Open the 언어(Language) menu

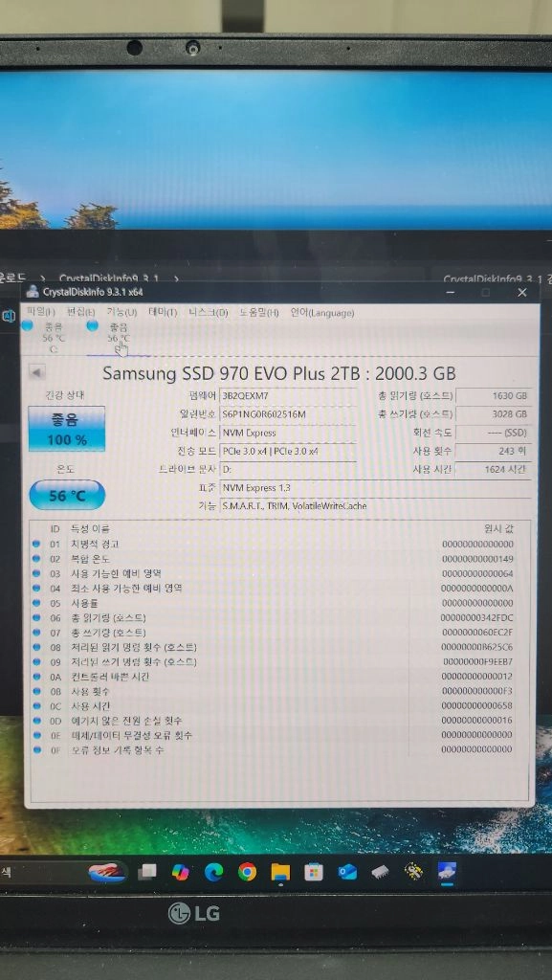[x=322, y=312]
